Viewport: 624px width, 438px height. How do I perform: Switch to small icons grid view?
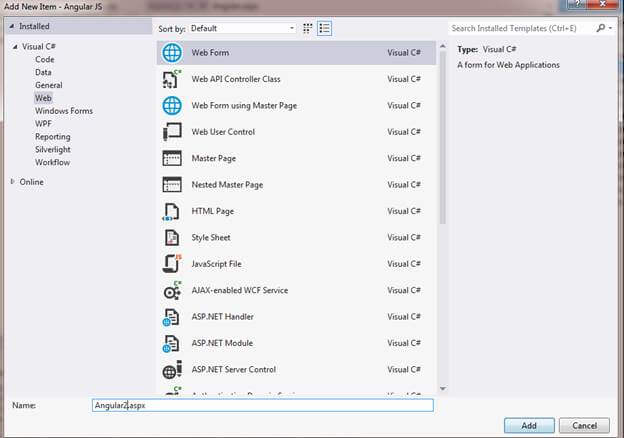(308, 28)
